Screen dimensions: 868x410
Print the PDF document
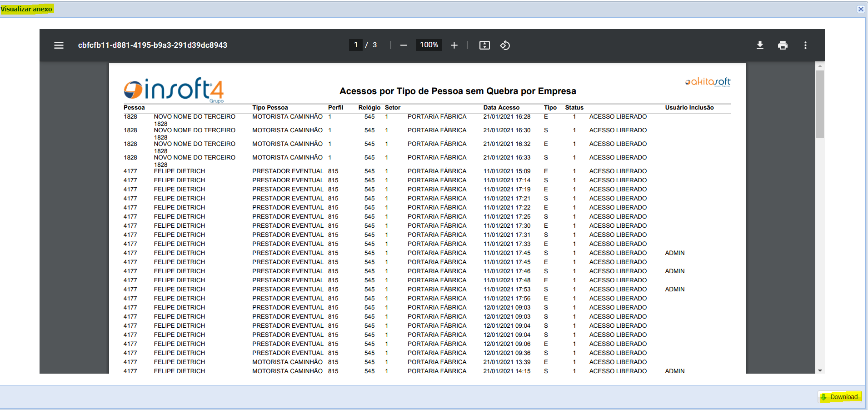pos(783,45)
